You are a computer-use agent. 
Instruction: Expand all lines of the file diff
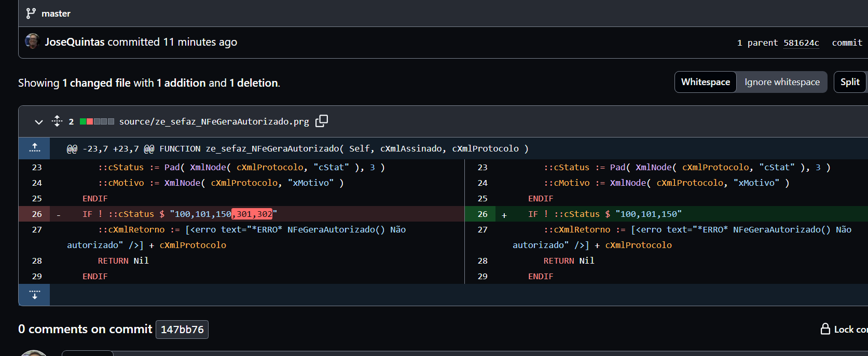(x=57, y=121)
